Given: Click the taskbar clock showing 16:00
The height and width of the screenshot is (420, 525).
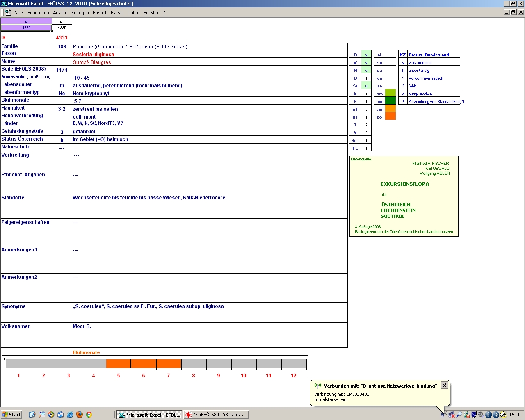Looking at the screenshot, I should 515,415.
